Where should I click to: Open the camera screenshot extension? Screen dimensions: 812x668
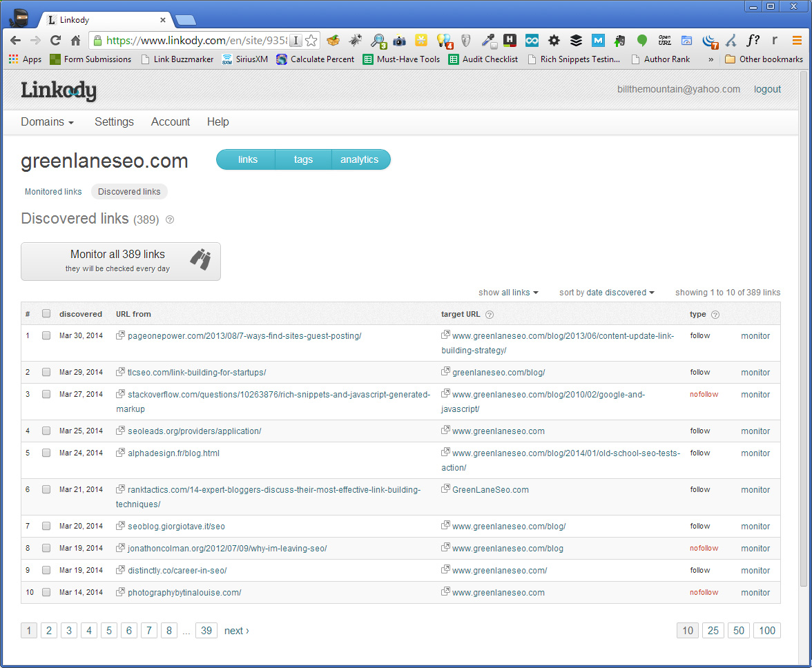399,40
